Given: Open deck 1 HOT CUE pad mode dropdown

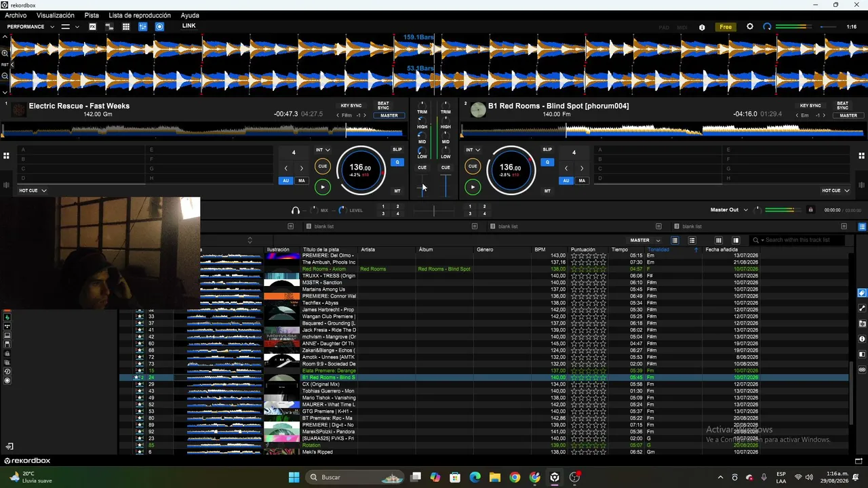Looking at the screenshot, I should [x=33, y=190].
